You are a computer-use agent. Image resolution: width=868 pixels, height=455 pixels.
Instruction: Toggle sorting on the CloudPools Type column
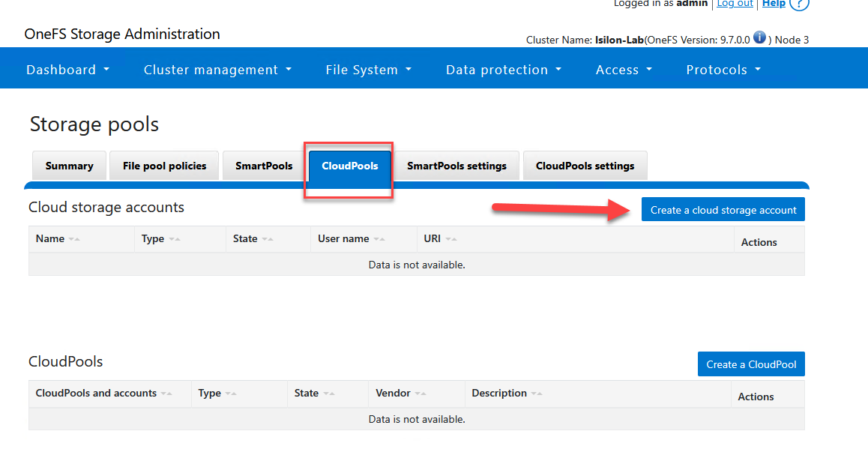229,393
